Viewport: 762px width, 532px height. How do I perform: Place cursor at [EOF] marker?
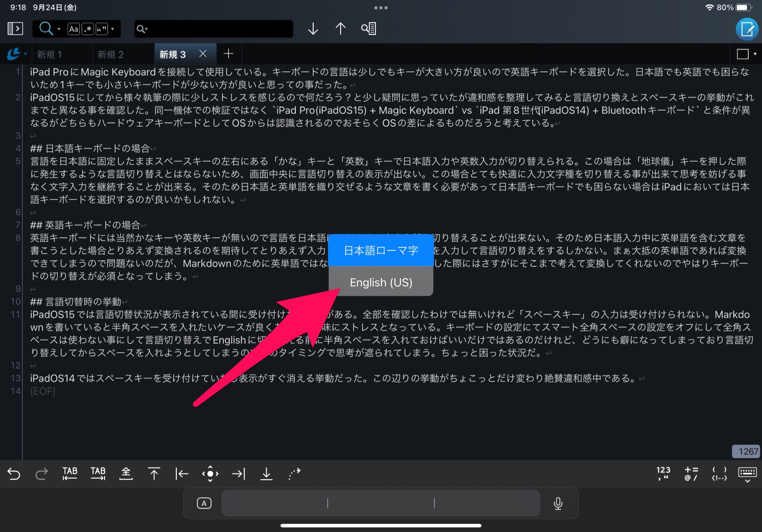(x=43, y=391)
